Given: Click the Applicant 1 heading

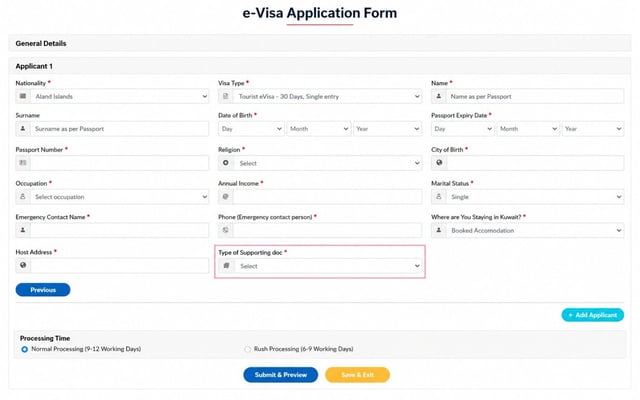Looking at the screenshot, I should (x=34, y=66).
